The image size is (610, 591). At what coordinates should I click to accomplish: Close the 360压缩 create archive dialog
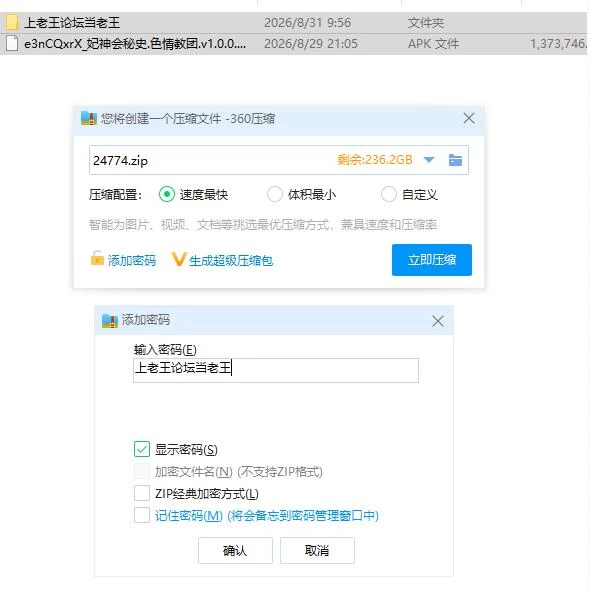469,118
